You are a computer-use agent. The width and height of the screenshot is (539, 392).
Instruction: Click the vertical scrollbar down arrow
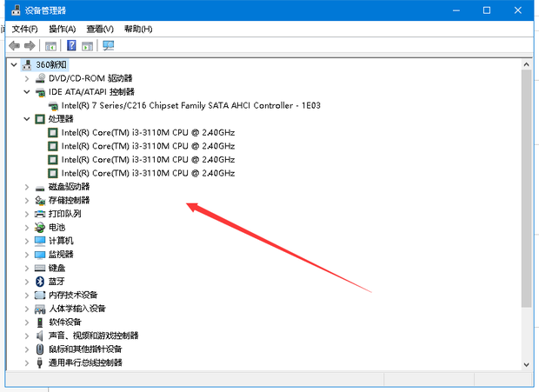click(526, 364)
